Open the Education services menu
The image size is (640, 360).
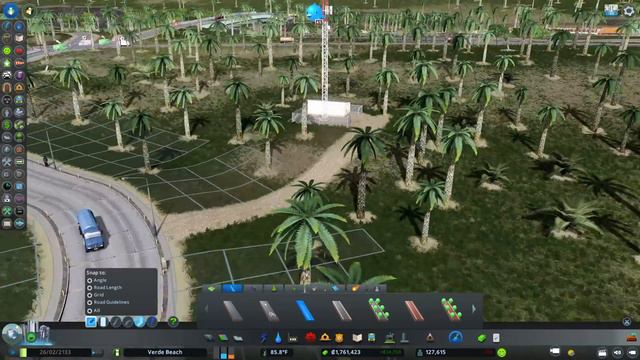pos(357,338)
